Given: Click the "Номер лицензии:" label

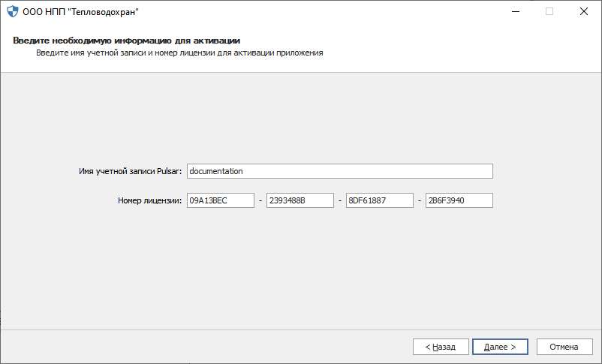Looking at the screenshot, I should coord(150,200).
